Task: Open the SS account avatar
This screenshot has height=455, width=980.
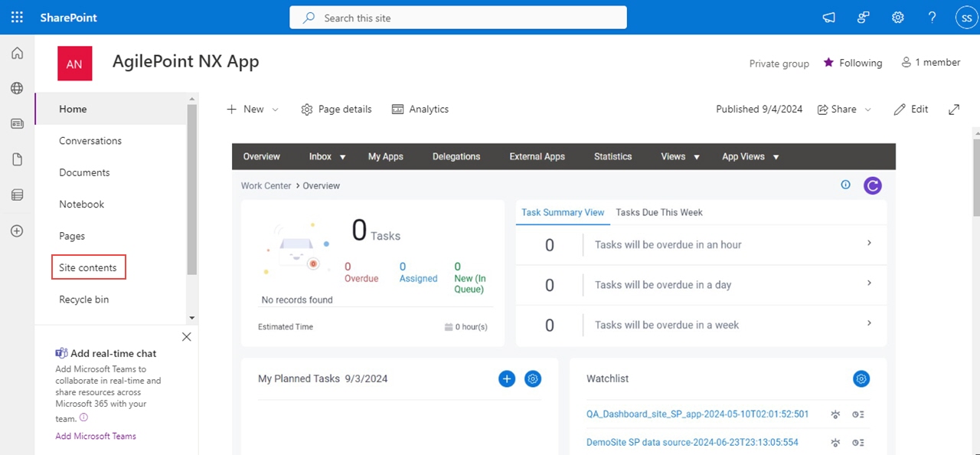Action: (x=966, y=17)
